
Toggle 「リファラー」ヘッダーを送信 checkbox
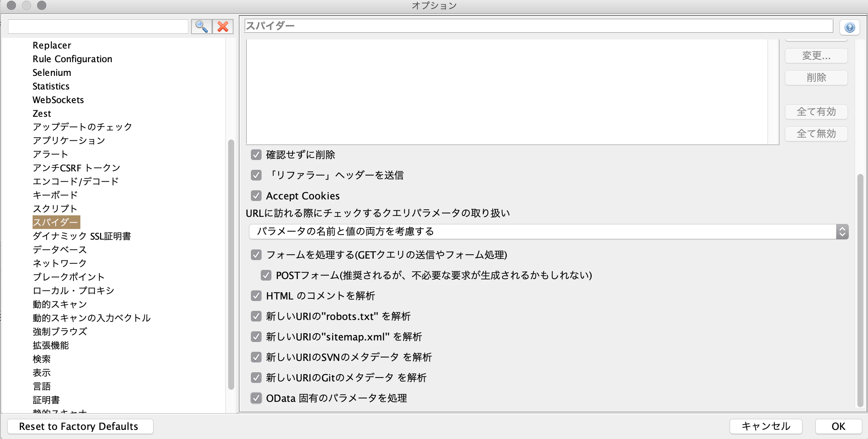(256, 175)
